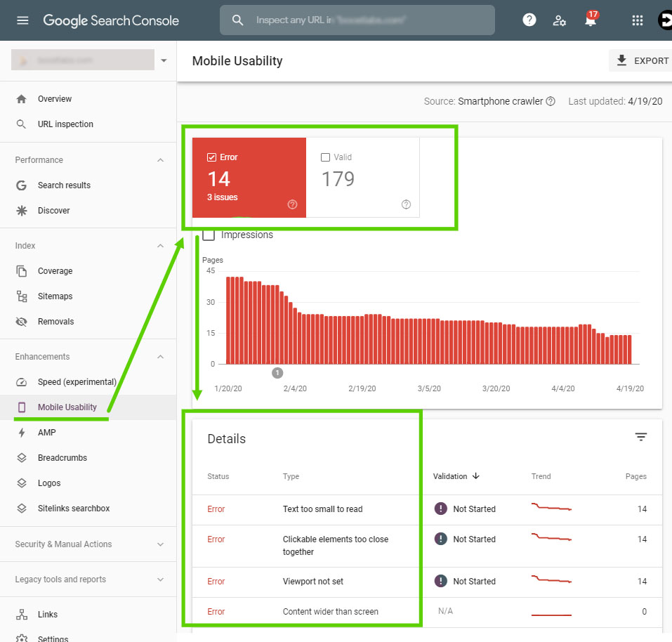Click trend sparkline for Text too small
The image size is (672, 642).
tap(551, 507)
